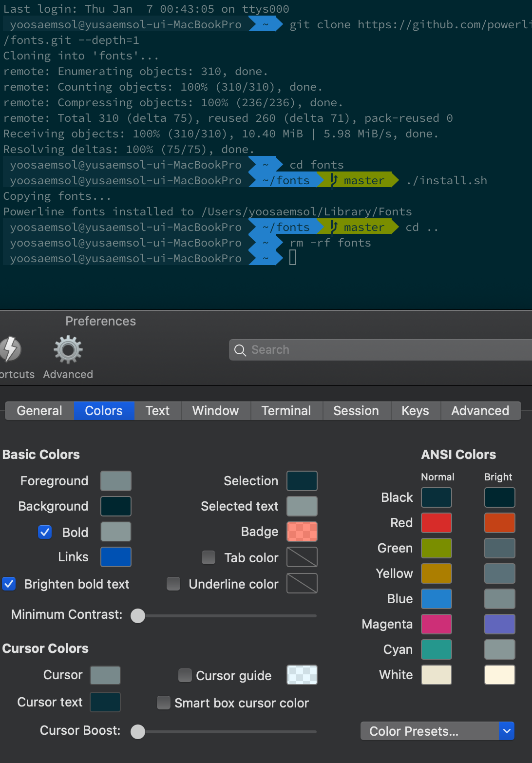Change the Badge color swatch
The image size is (532, 763).
tap(302, 532)
